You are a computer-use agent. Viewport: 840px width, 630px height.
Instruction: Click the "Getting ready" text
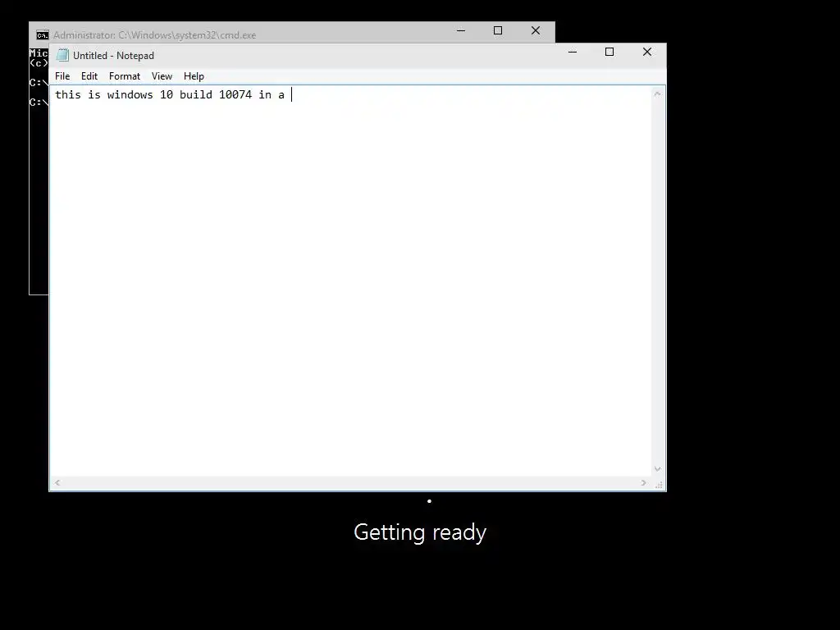(420, 532)
